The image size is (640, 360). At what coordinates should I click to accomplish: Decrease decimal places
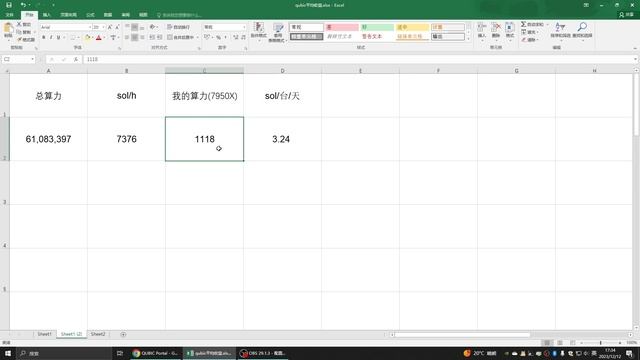[243, 38]
